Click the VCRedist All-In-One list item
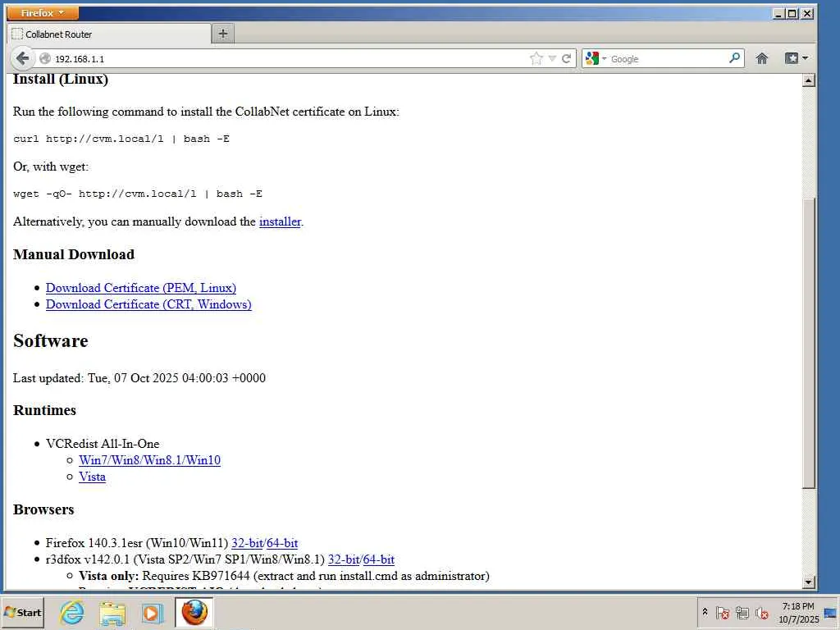 coord(103,444)
